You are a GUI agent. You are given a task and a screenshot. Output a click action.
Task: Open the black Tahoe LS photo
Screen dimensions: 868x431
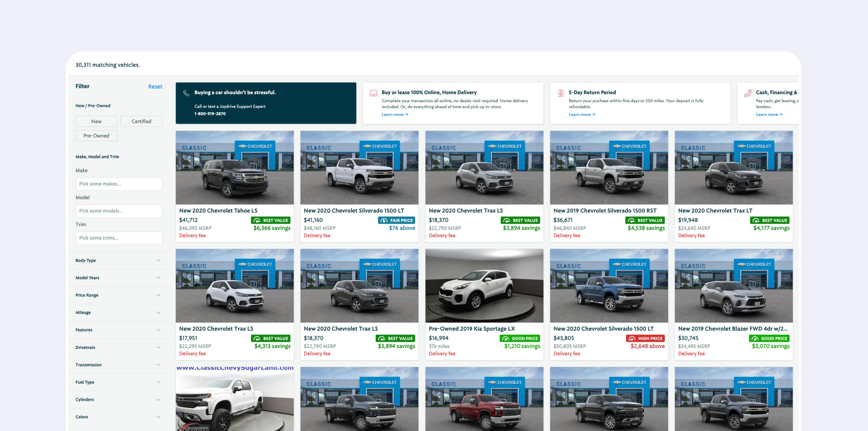(x=235, y=168)
